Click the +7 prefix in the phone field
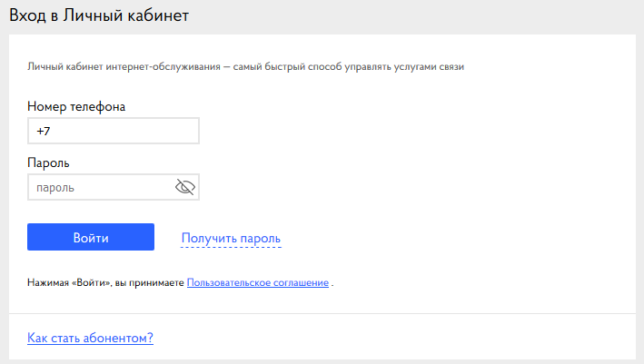Screen dimensions: 644x364 (x=43, y=131)
